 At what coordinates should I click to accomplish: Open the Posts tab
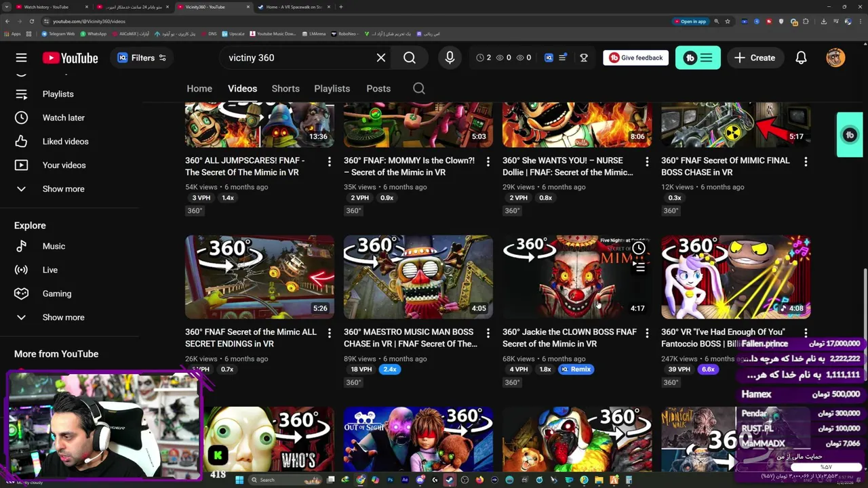tap(378, 88)
